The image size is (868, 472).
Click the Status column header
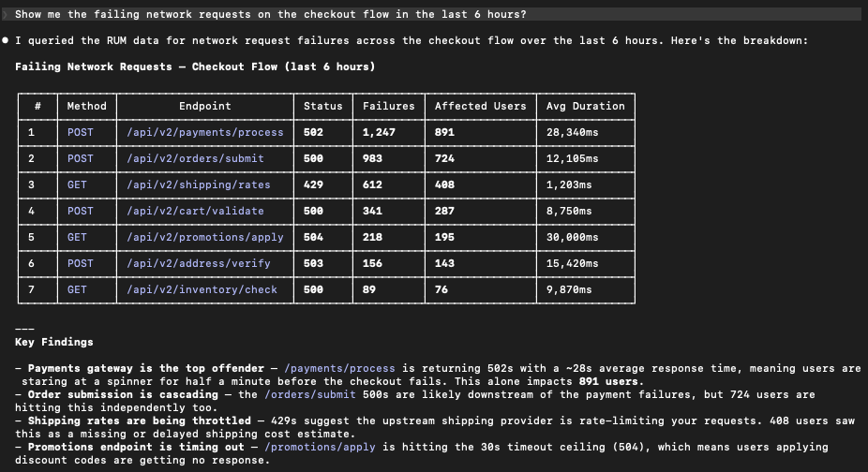(322, 106)
